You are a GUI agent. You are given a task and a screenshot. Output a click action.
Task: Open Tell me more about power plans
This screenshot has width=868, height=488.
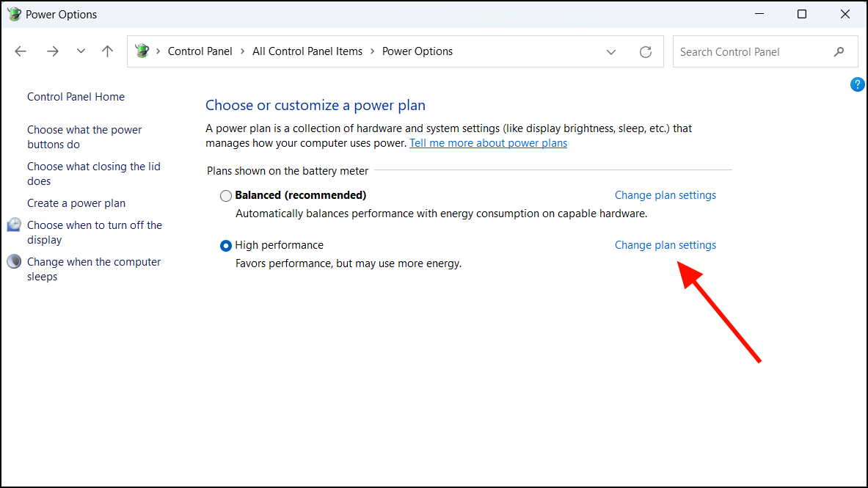click(x=488, y=142)
